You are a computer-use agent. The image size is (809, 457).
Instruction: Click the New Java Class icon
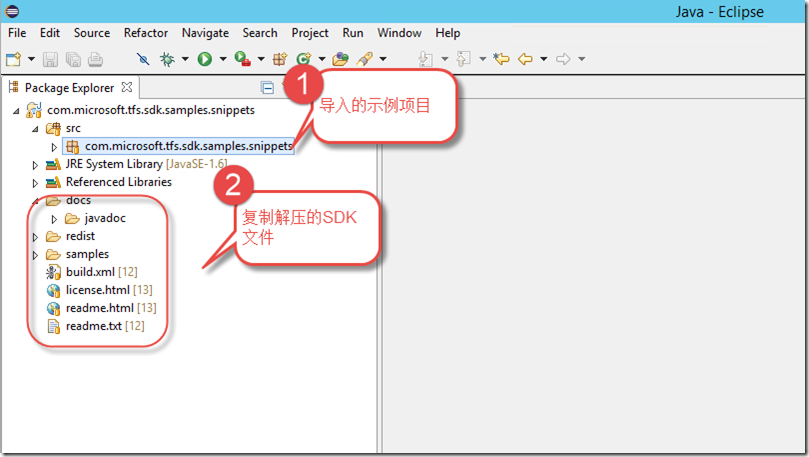click(x=303, y=59)
